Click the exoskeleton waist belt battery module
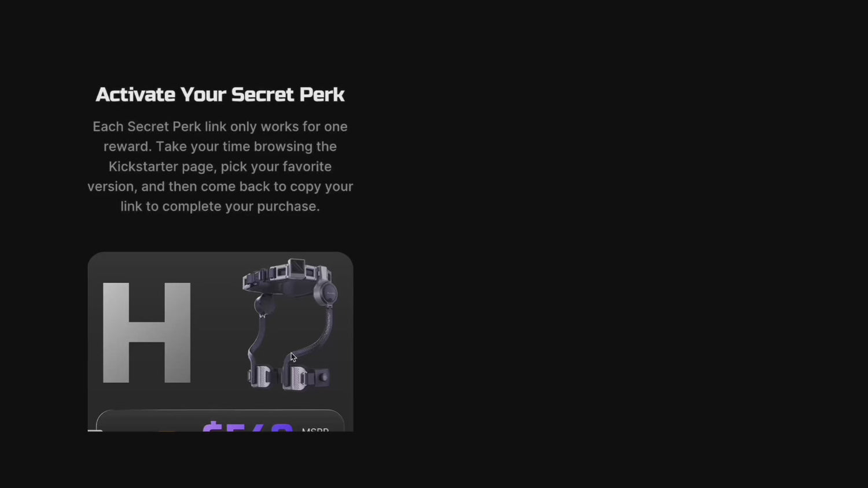 click(297, 268)
